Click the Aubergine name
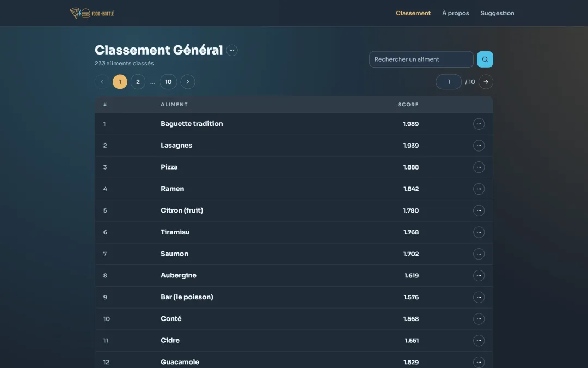This screenshot has width=588, height=368. coord(179,275)
